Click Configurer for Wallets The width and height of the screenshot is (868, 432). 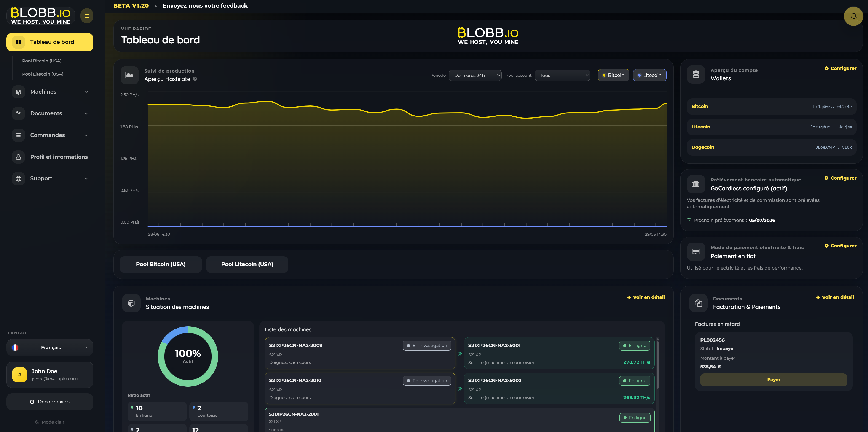coord(840,68)
